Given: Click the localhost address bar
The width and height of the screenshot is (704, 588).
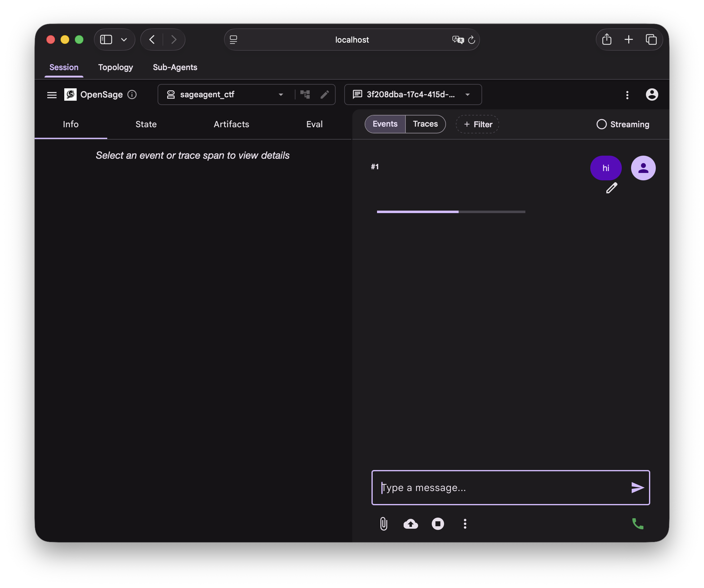Looking at the screenshot, I should click(x=352, y=40).
